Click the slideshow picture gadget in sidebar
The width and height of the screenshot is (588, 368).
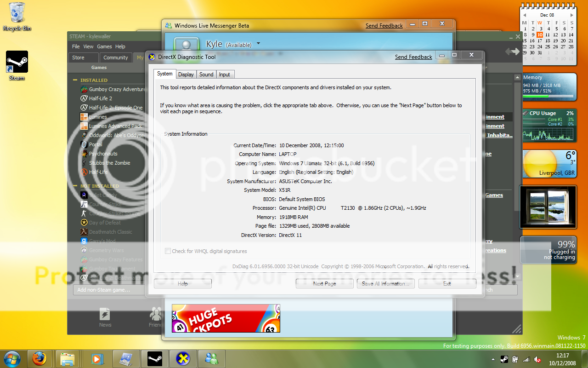(548, 207)
